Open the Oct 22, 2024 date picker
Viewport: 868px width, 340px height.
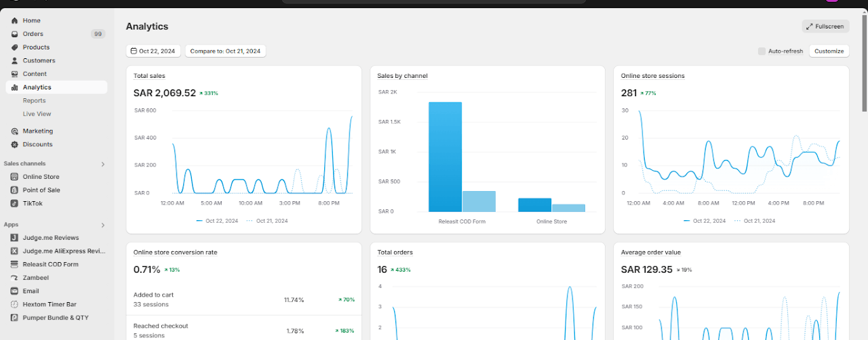pos(153,51)
